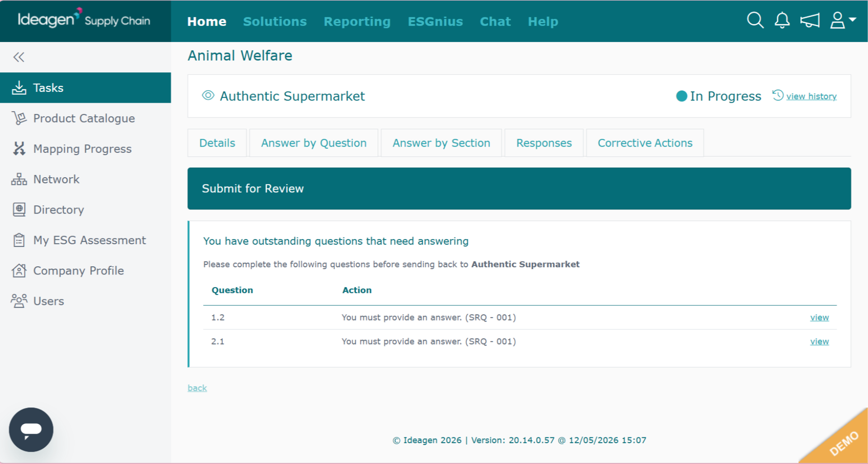This screenshot has width=868, height=464.
Task: Open ESGnius from the top navigation
Action: [435, 21]
